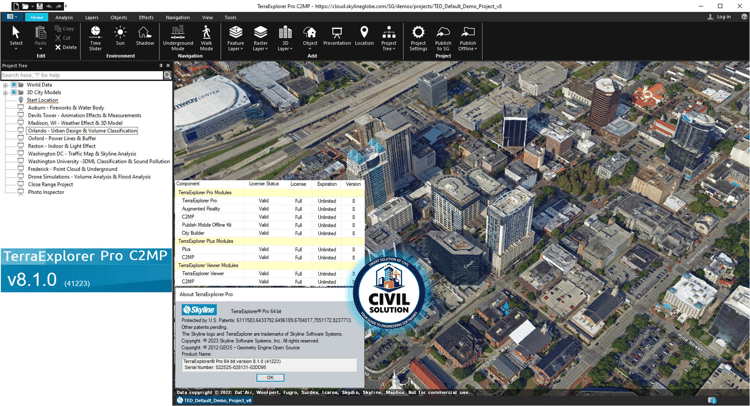Select the TED_Default_Demo_Project_v8 bottom tab

[x=214, y=400]
